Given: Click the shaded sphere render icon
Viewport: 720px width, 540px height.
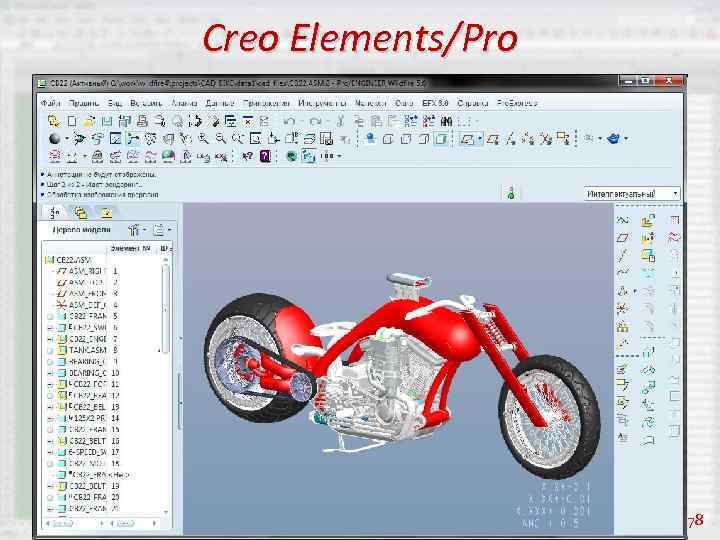Looking at the screenshot, I should pos(55,138).
